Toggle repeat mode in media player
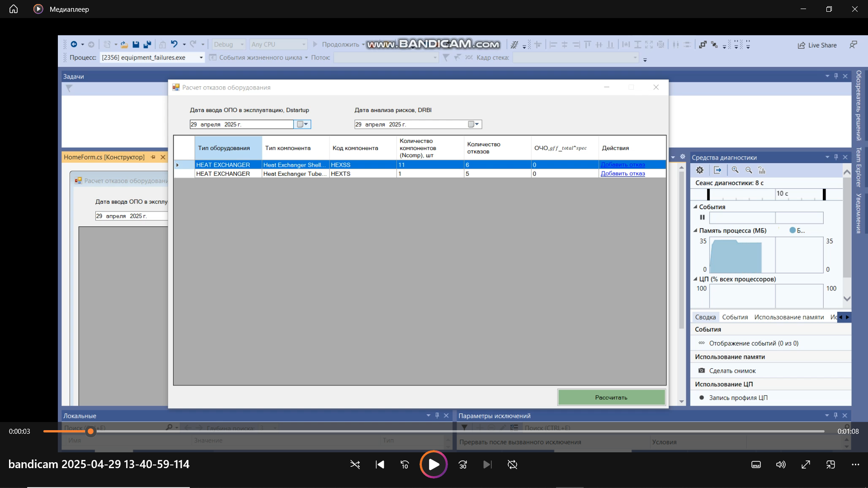Image resolution: width=868 pixels, height=488 pixels. 512,465
